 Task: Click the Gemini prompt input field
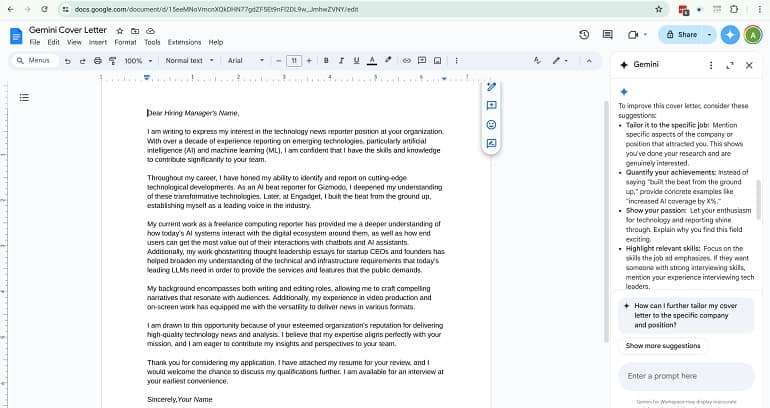pos(686,376)
